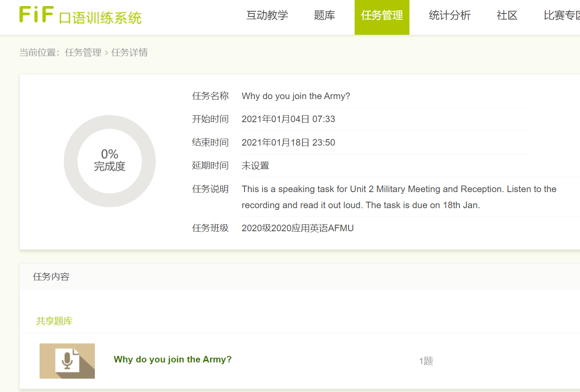Click the start time 2021年01月04日 07:33
580x392 pixels.
288,119
